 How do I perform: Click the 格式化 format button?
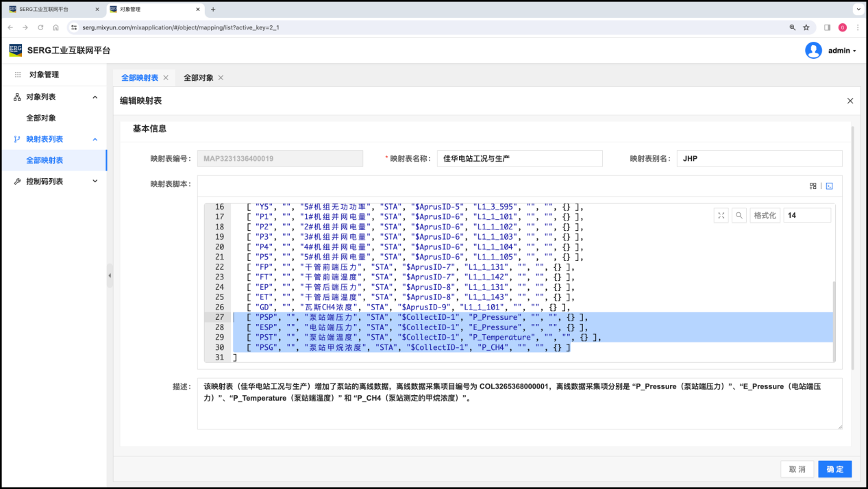[765, 215]
